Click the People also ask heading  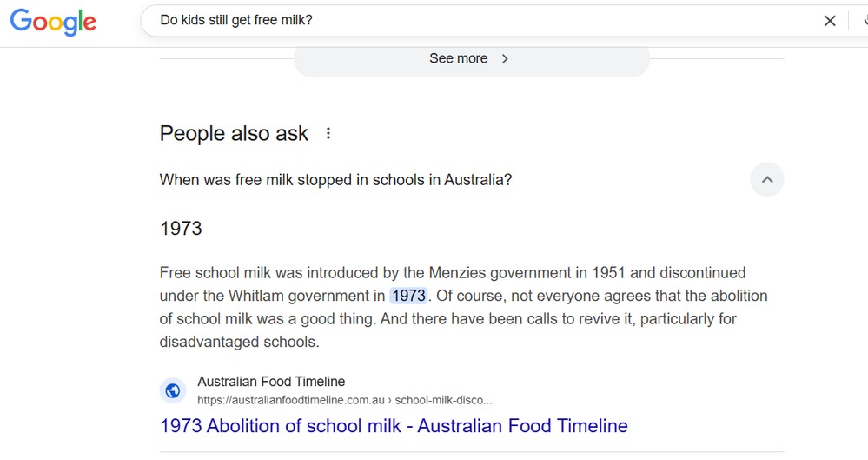pyautogui.click(x=234, y=133)
